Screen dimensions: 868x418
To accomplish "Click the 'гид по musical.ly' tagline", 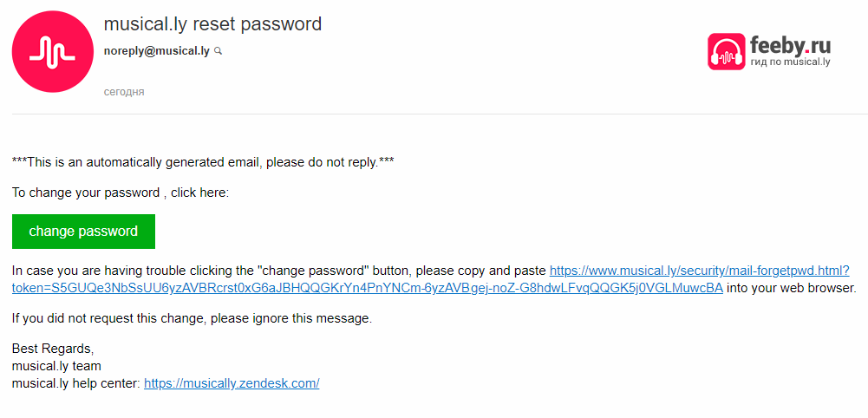I will pyautogui.click(x=790, y=62).
